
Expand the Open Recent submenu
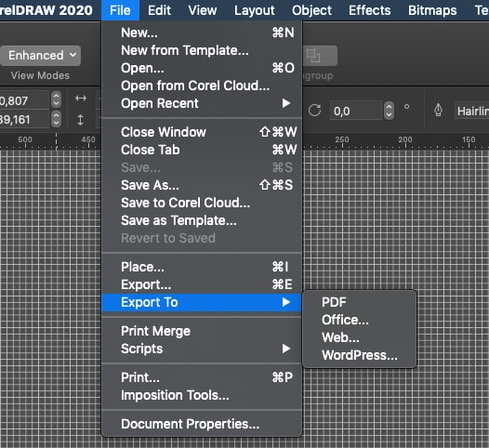[x=202, y=103]
